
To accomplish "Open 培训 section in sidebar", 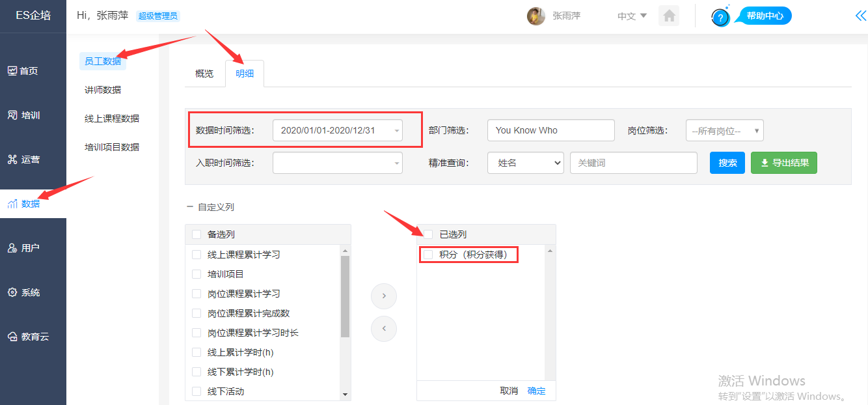I will point(31,115).
